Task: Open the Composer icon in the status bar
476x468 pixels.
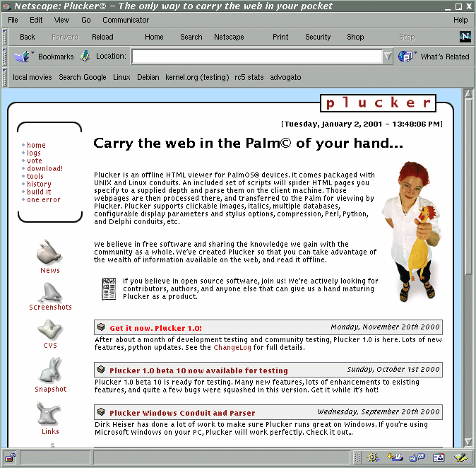Action: (x=460, y=457)
